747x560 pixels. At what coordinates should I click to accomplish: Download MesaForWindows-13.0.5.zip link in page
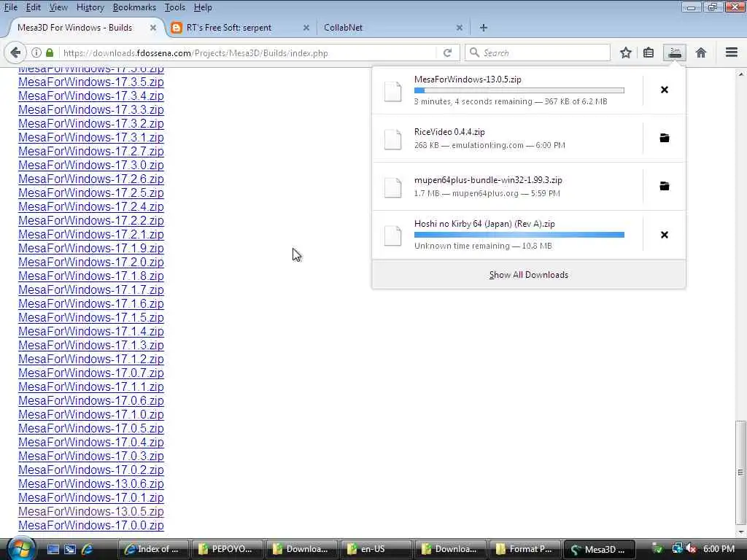click(x=91, y=511)
